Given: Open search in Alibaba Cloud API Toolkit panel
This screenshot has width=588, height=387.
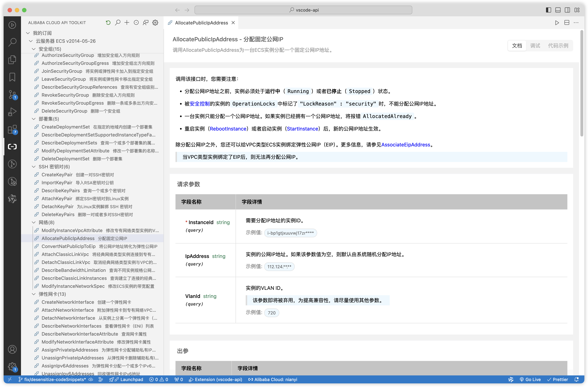Looking at the screenshot, I should 118,22.
